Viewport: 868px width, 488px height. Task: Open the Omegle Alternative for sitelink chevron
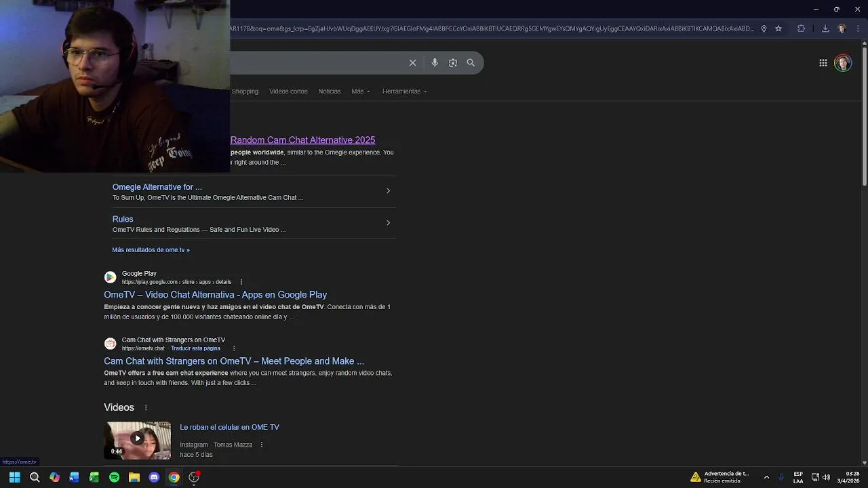(388, 190)
